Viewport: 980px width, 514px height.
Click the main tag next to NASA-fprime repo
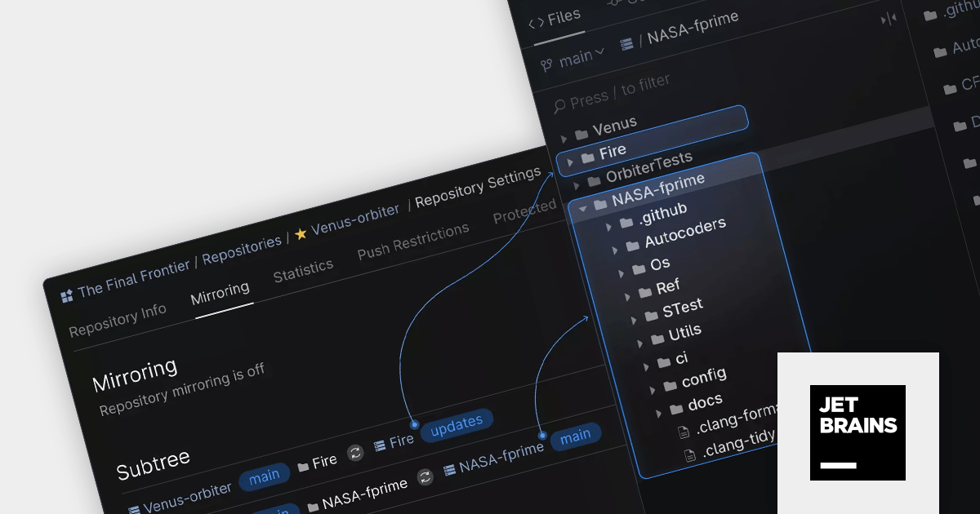coord(576,436)
